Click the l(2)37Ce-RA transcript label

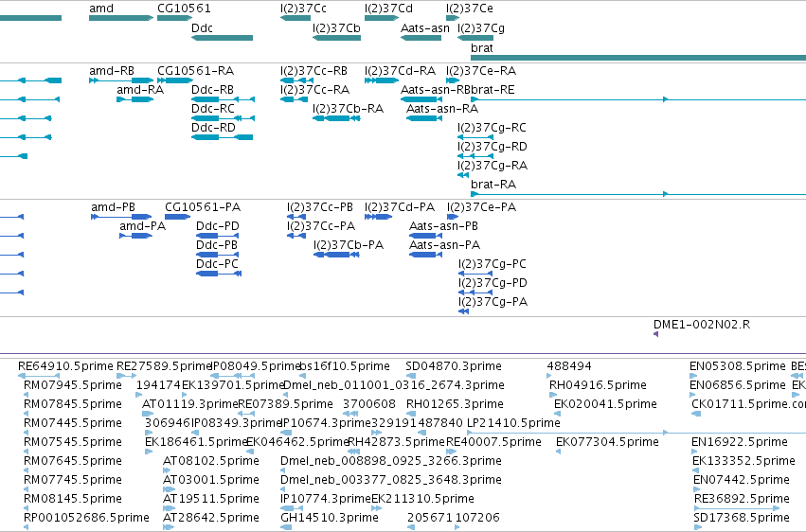click(x=481, y=70)
